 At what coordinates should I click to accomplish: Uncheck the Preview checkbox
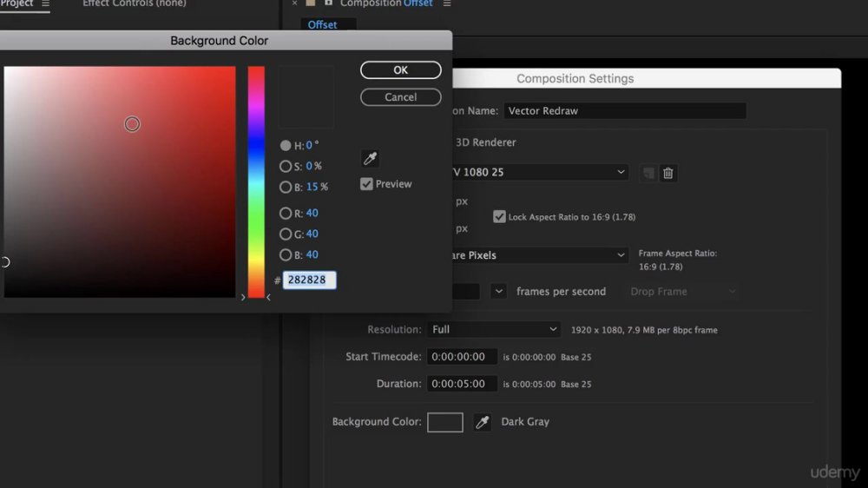click(366, 184)
